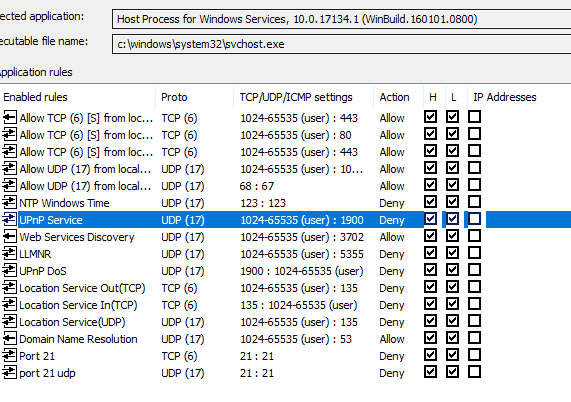Click the direction icon beside LLMNR rule

9,253
